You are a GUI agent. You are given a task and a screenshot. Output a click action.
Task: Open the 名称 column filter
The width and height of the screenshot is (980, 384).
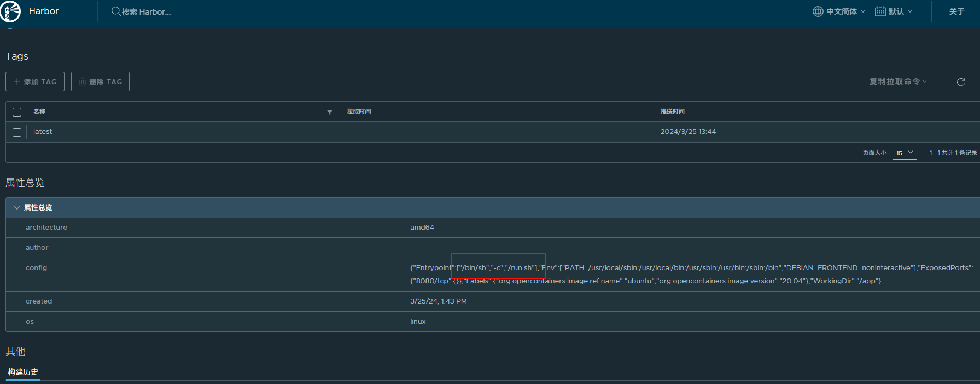point(329,112)
